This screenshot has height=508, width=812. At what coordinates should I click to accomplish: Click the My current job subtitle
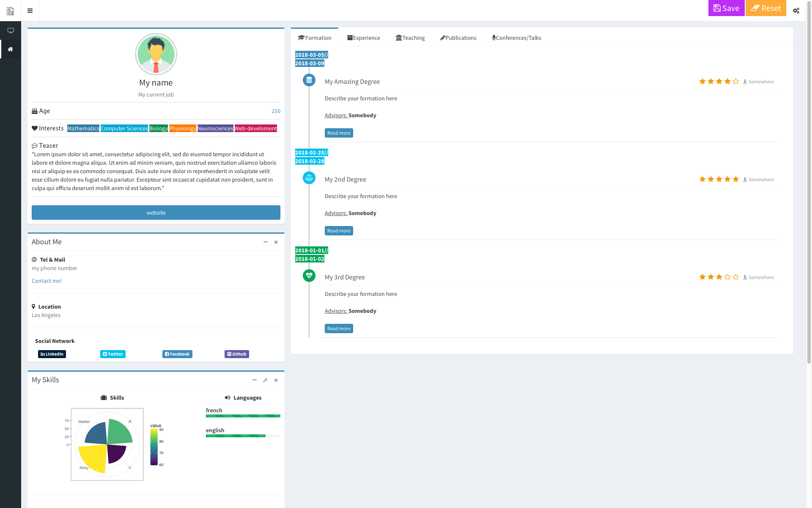click(156, 94)
